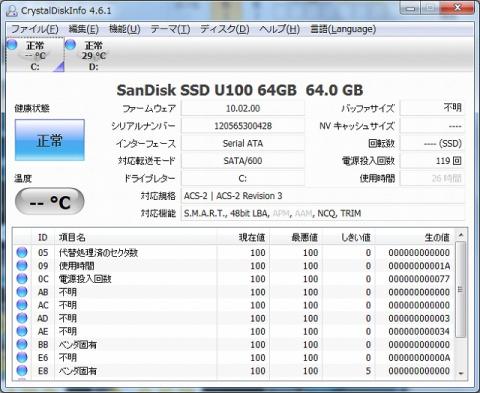Click the serial number field 120565300428
This screenshot has height=393, width=480.
coord(243,126)
